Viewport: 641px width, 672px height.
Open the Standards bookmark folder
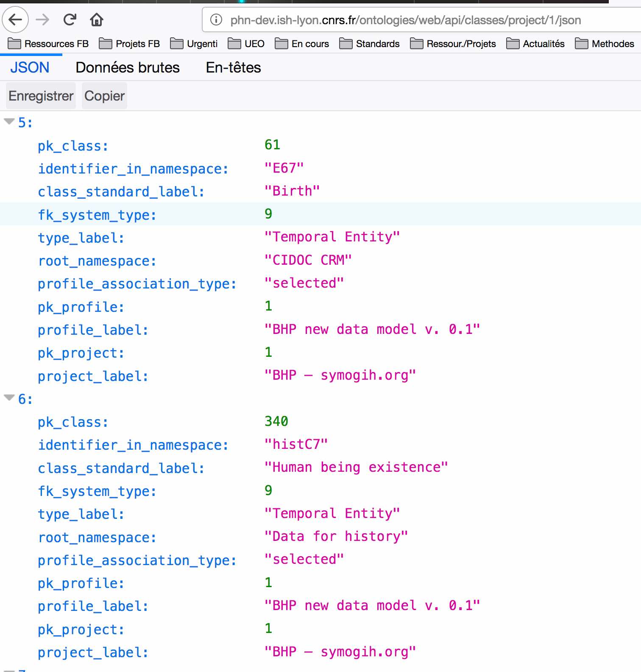pos(369,44)
